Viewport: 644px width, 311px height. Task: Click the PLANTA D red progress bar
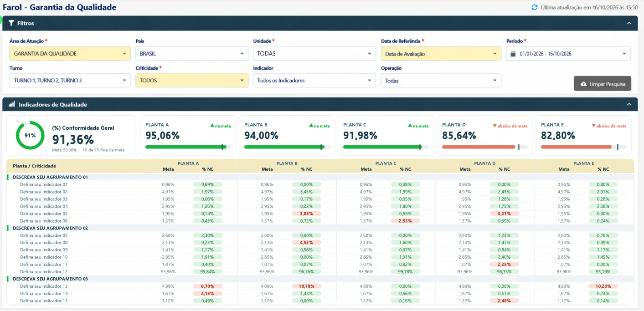484,147
